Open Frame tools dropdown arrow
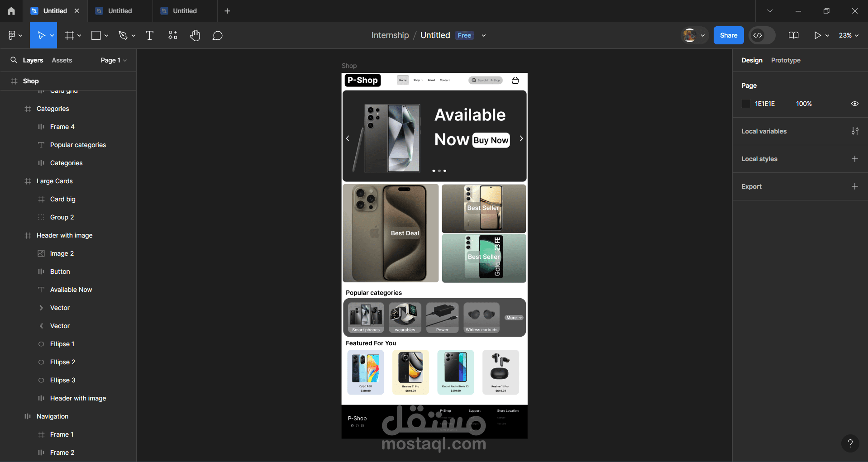 tap(79, 35)
